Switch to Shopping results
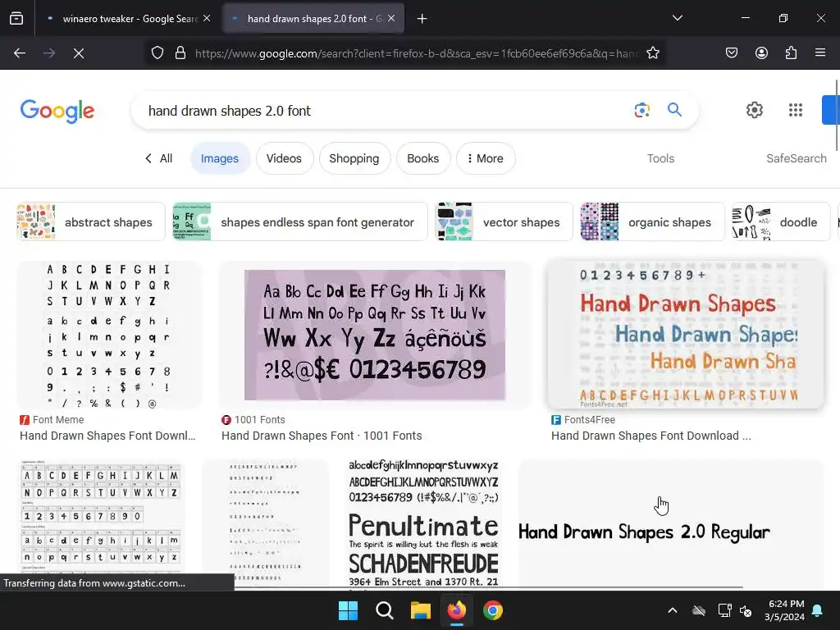The image size is (840, 630). [354, 158]
